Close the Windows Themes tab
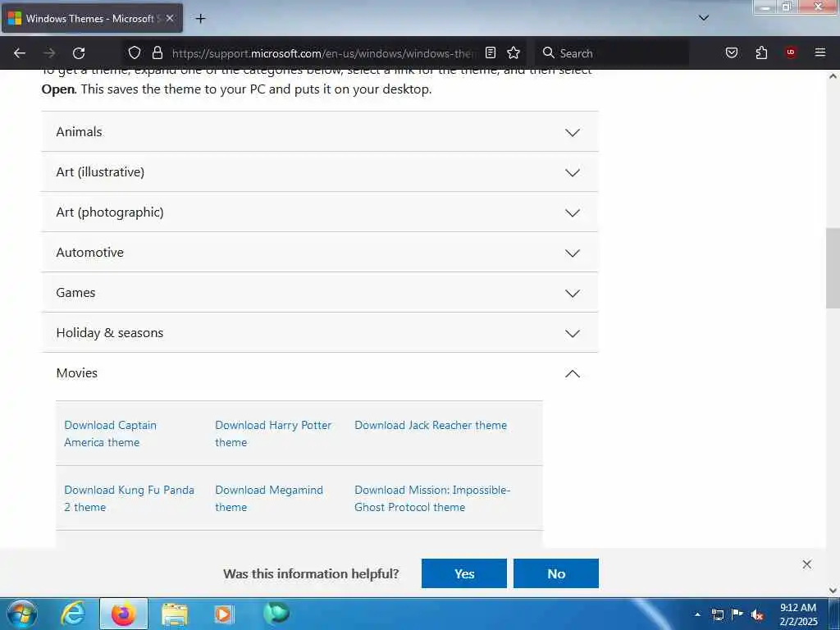 tap(170, 18)
